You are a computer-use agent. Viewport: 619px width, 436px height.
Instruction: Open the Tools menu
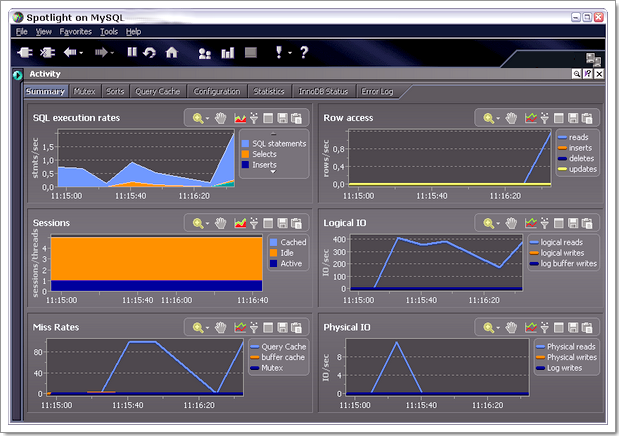pos(109,32)
